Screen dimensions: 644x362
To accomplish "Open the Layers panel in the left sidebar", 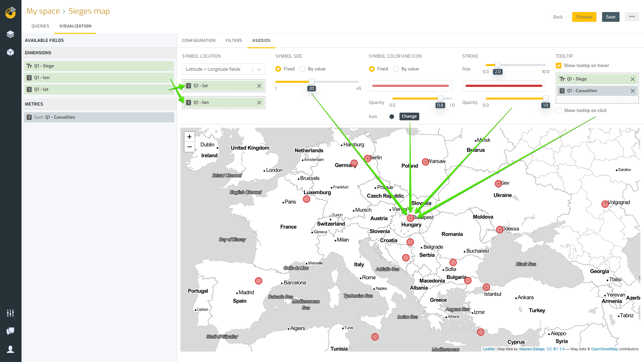I will coord(10,34).
